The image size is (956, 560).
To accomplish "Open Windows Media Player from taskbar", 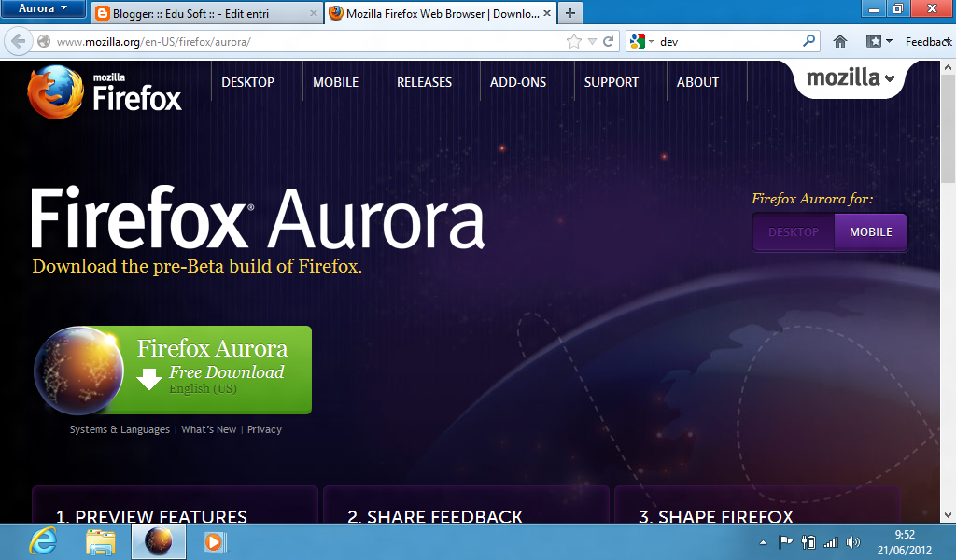I will [215, 541].
